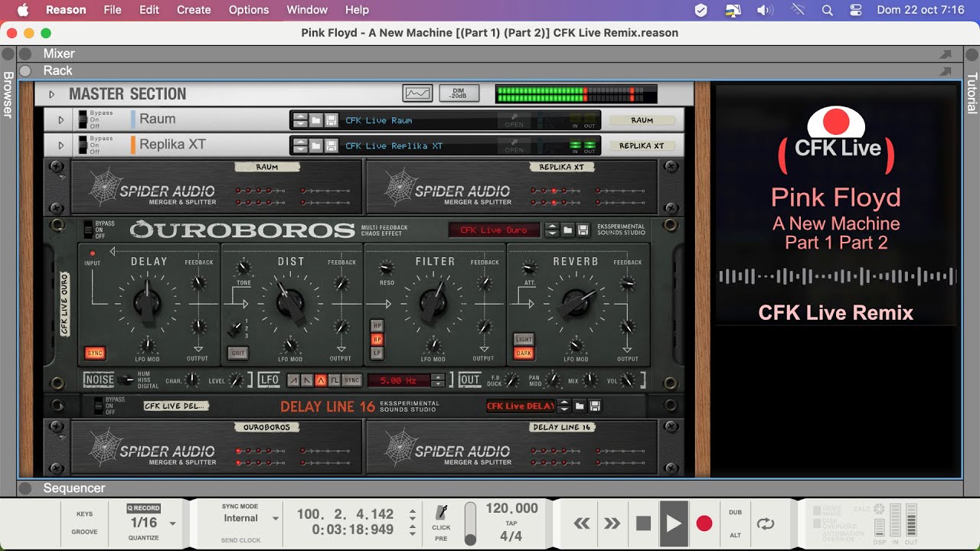The height and width of the screenshot is (551, 980).
Task: Unfold the Replika XT device panel
Action: click(x=60, y=145)
